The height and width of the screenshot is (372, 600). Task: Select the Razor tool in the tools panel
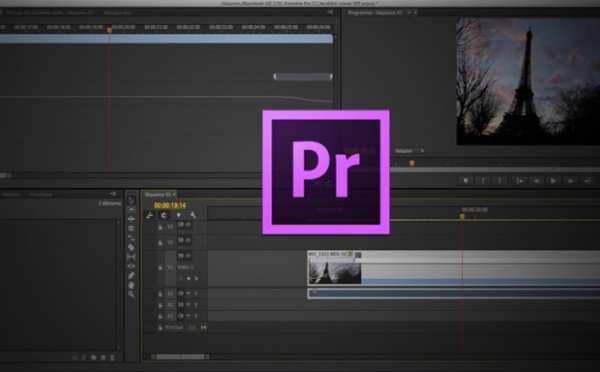pos(131,247)
